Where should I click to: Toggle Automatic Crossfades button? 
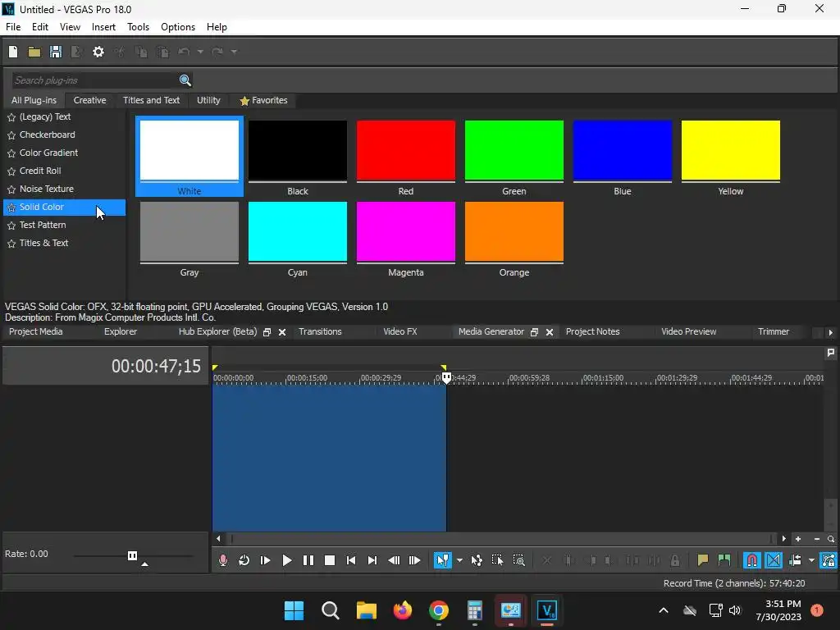pyautogui.click(x=774, y=560)
